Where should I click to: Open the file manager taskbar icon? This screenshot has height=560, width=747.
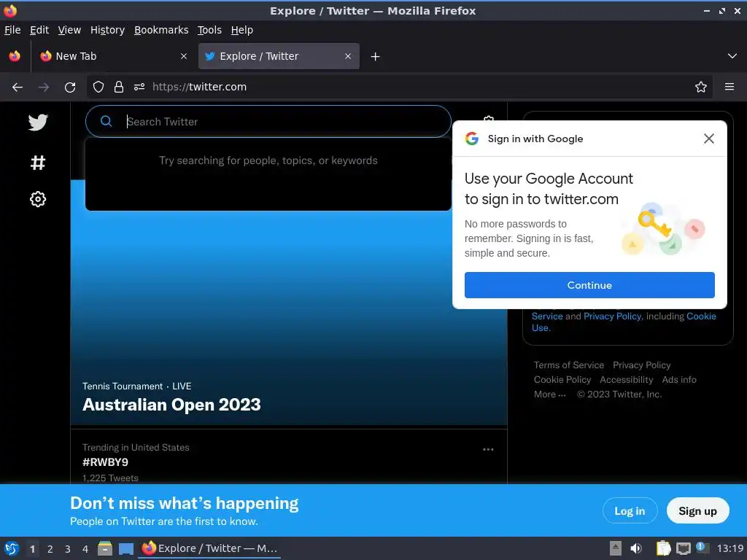point(105,548)
